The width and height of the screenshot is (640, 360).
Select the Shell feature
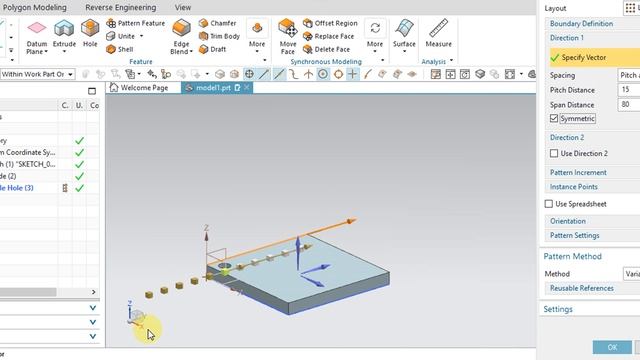click(x=120, y=49)
